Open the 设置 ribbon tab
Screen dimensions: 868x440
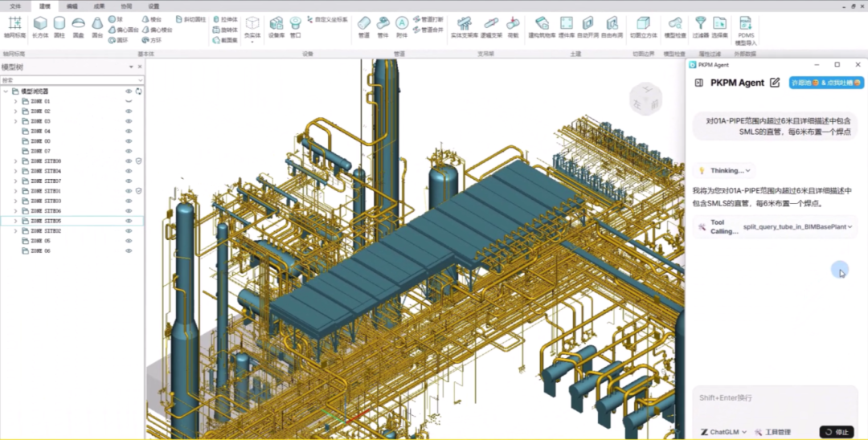click(153, 6)
